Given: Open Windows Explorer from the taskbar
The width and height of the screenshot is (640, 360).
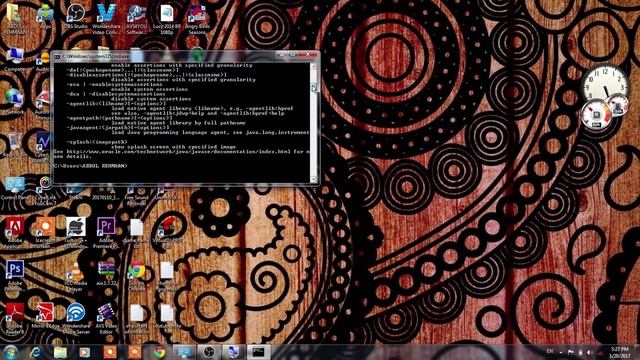Looking at the screenshot, I should click(60, 352).
